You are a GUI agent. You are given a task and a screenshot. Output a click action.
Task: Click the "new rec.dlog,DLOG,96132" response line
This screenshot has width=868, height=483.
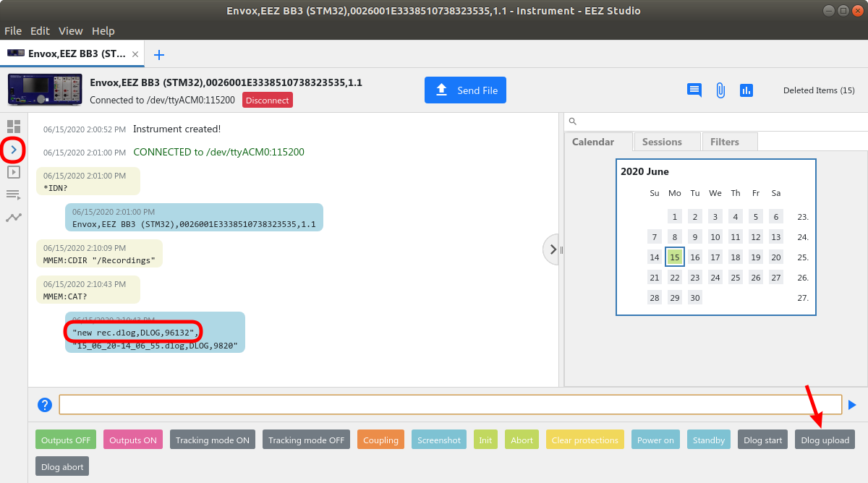(135, 332)
